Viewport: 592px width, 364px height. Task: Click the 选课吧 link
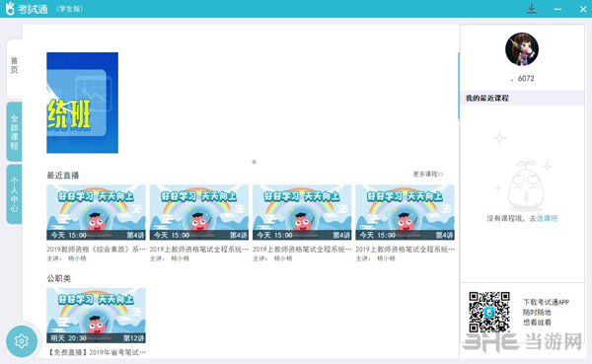coord(547,218)
